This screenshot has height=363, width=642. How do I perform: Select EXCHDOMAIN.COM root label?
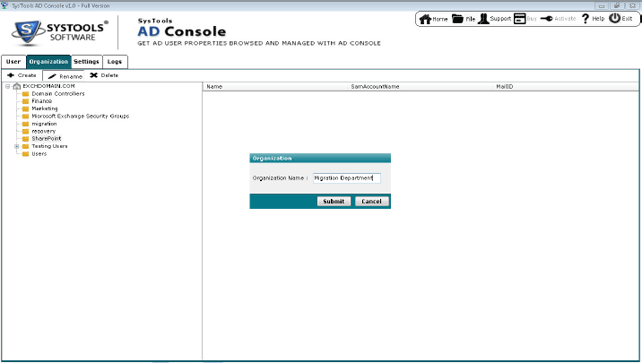tap(49, 86)
